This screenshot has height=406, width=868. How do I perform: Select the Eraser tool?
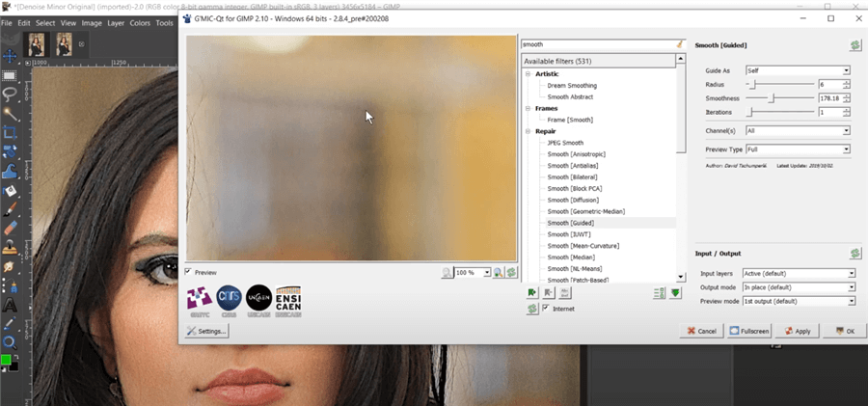coord(10,229)
